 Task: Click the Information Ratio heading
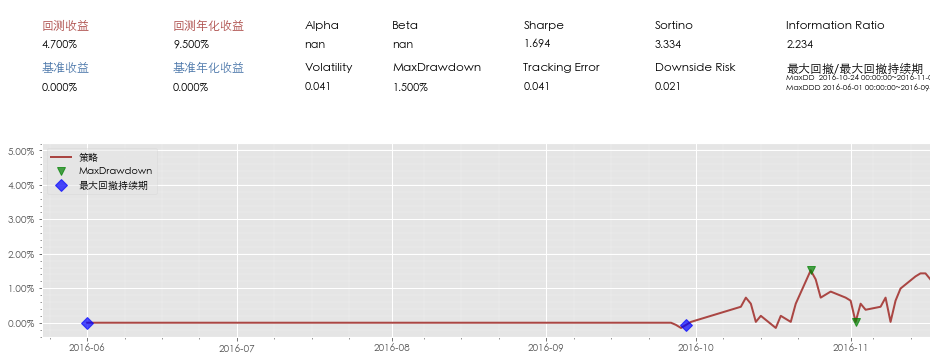click(835, 26)
